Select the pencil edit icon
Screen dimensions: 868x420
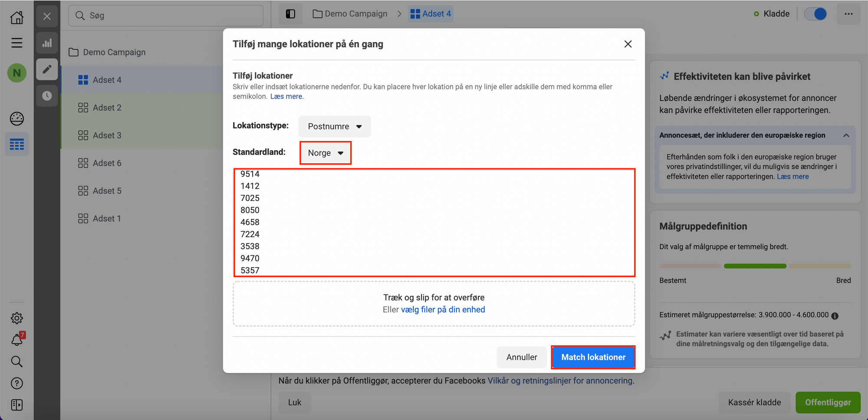(47, 69)
